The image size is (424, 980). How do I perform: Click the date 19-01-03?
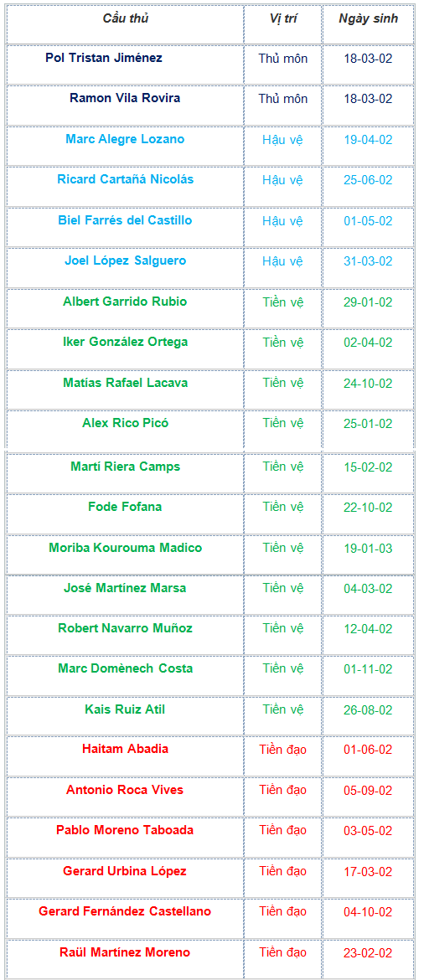368,548
